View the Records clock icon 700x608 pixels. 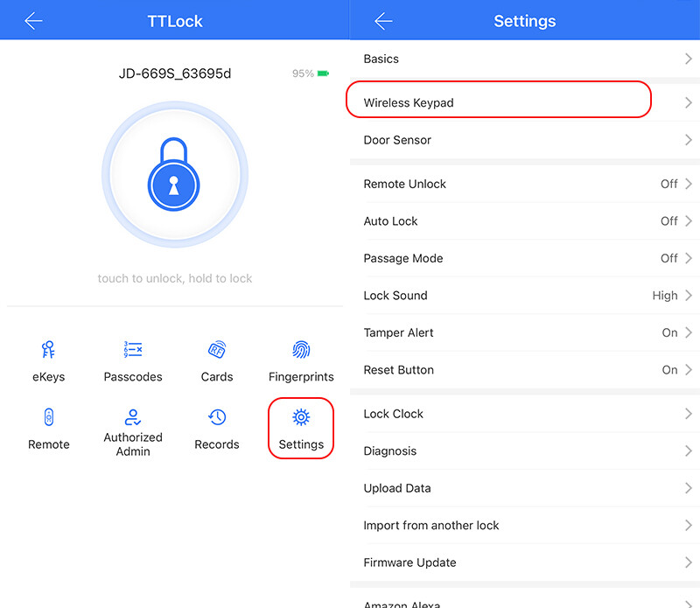[217, 418]
